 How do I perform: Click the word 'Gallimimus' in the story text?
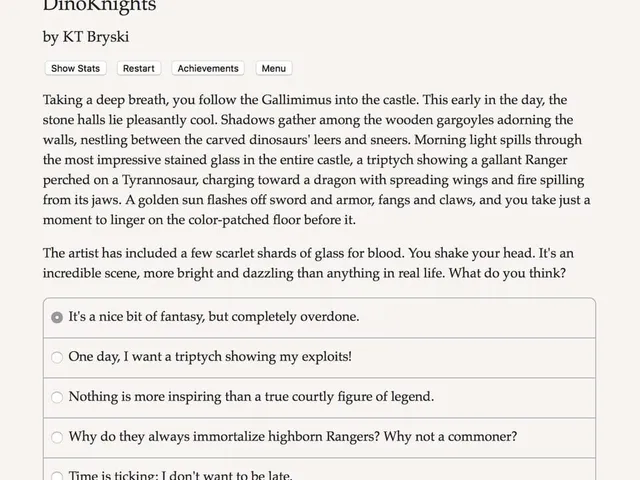tap(296, 100)
